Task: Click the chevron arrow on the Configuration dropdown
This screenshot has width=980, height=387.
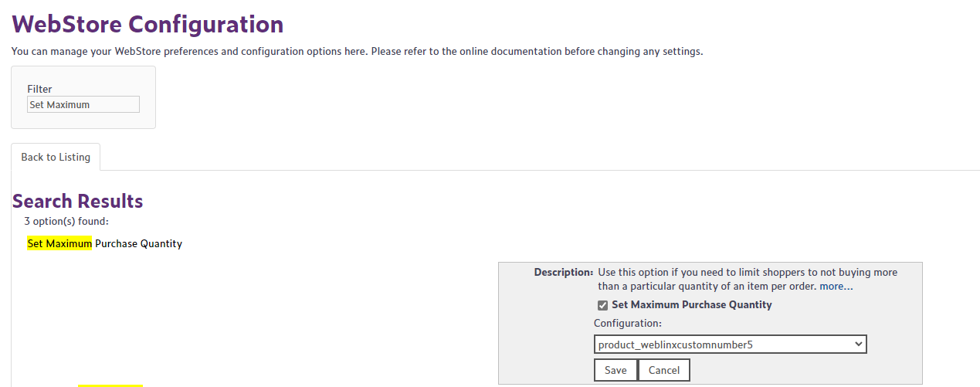Action: [858, 345]
